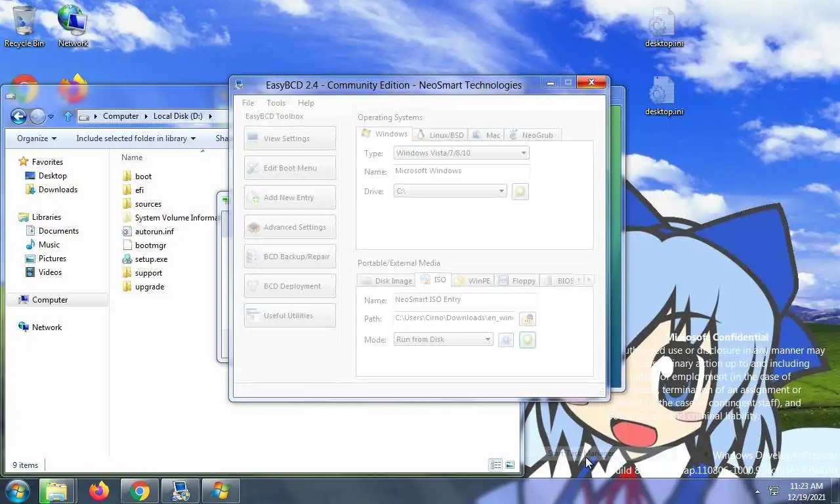Open the File menu in EasyBCD
Viewport: 840px width, 504px height.
[x=248, y=103]
